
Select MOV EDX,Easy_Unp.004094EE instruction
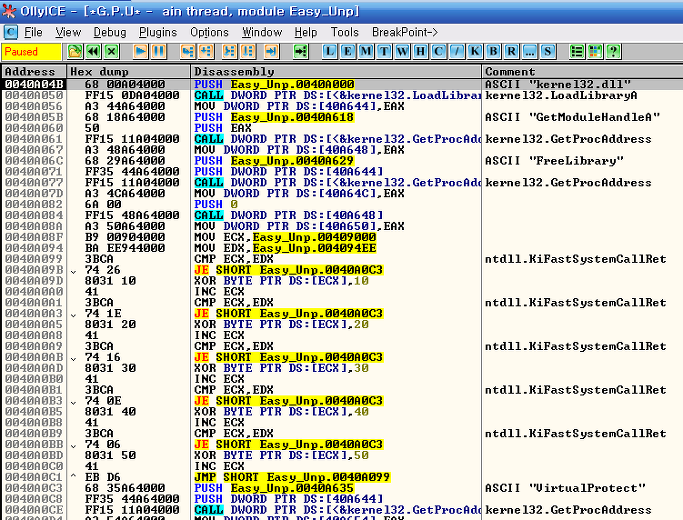285,248
